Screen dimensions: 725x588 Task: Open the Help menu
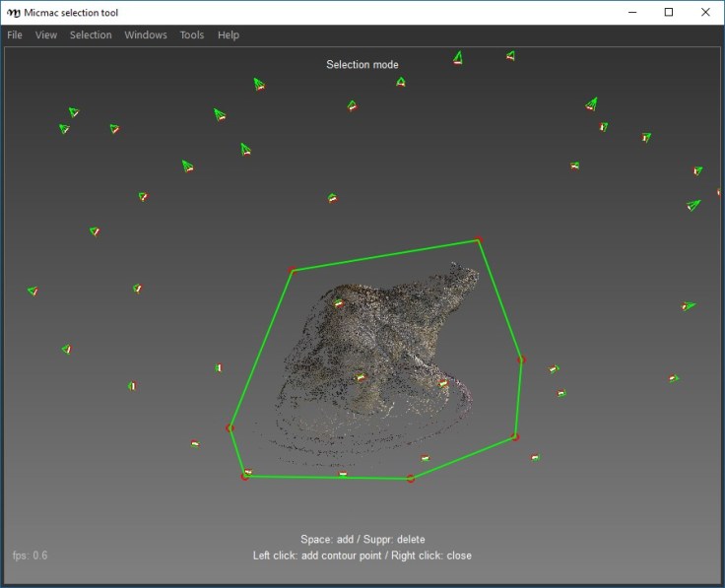[229, 35]
